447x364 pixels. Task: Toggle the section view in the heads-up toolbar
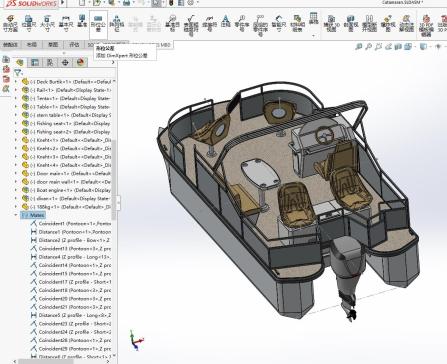(398, 47)
